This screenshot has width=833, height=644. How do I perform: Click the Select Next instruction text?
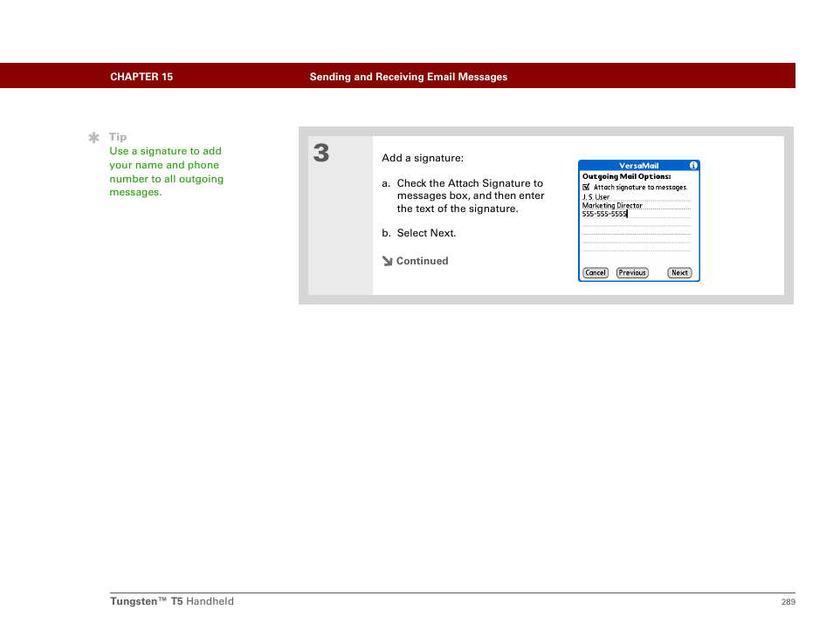[x=427, y=233]
